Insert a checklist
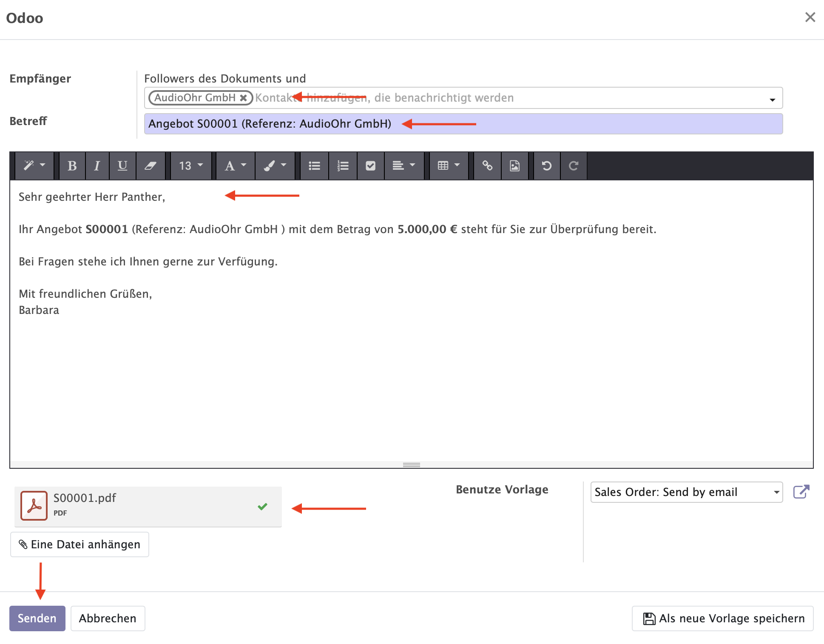The image size is (824, 644). (371, 165)
